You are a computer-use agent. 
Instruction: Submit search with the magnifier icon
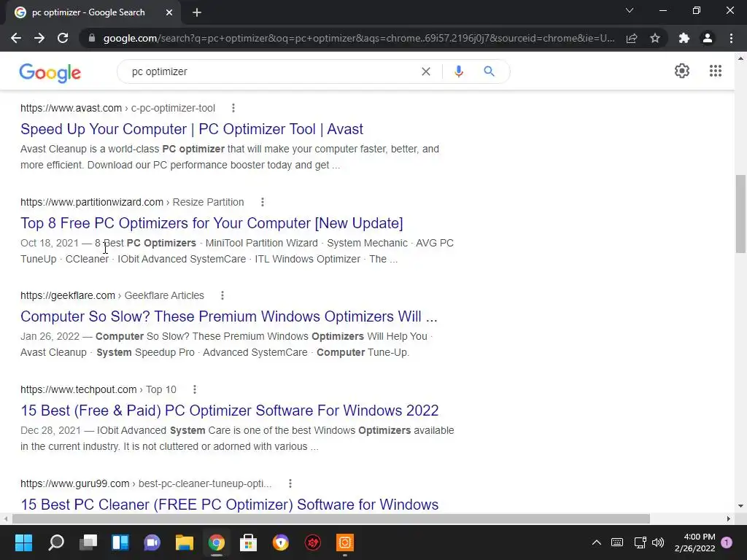489,71
